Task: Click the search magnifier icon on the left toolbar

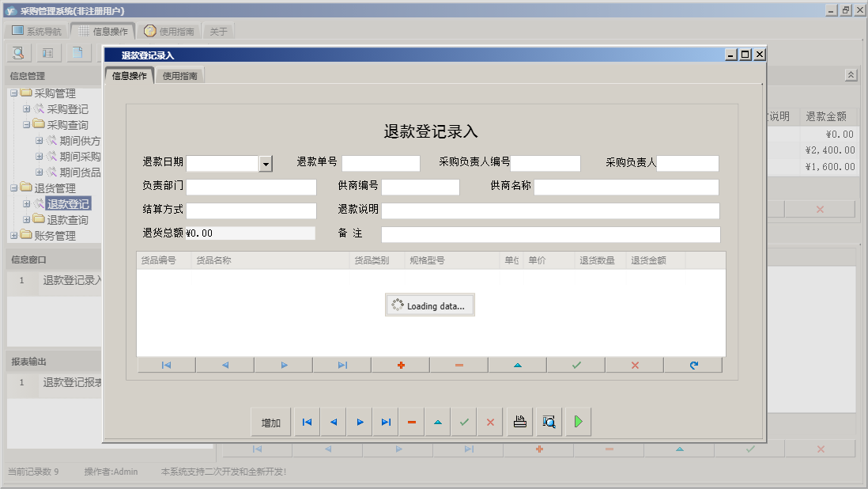Action: [x=17, y=51]
